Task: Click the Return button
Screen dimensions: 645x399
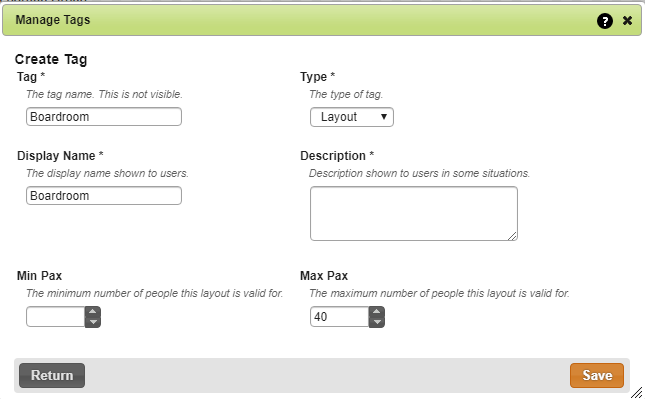Action: 52,375
